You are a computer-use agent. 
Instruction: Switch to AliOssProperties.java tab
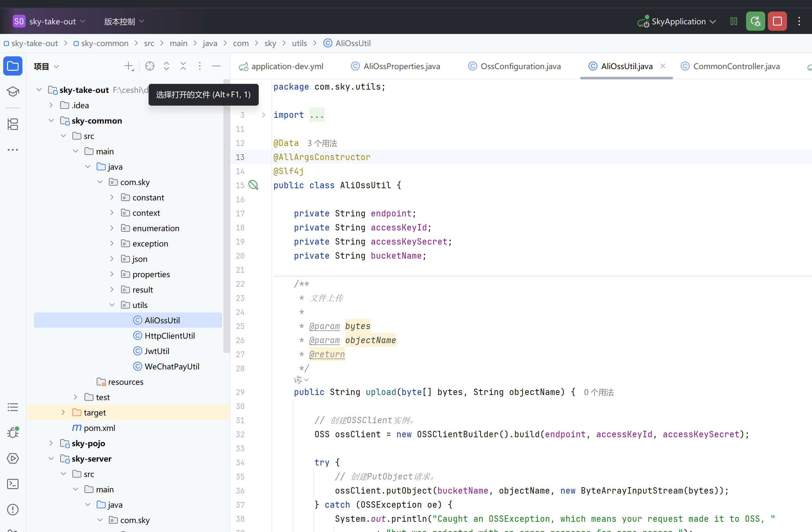[396, 66]
